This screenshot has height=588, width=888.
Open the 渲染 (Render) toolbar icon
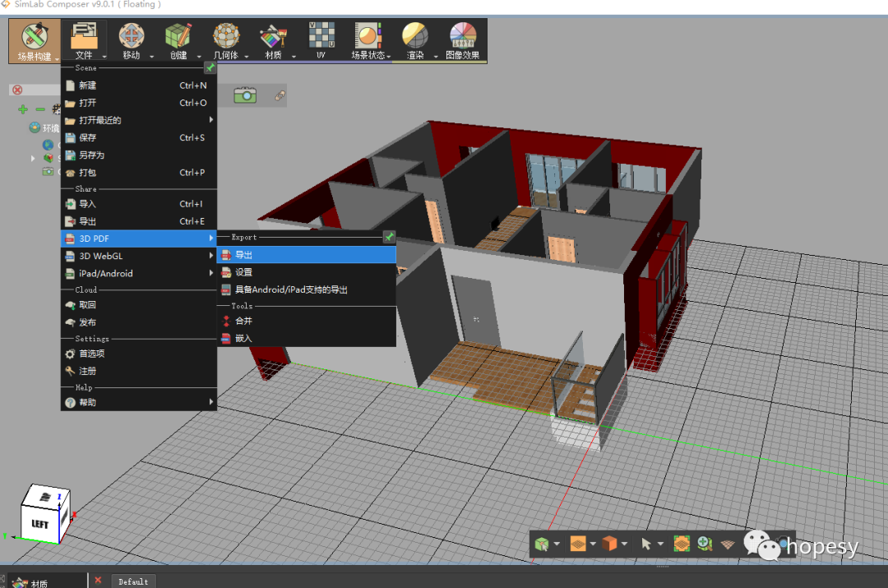[x=414, y=41]
